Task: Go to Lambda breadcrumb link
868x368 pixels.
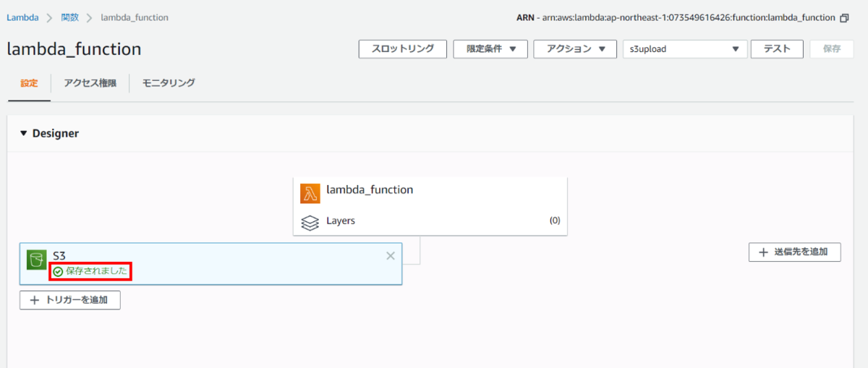Action: tap(22, 17)
